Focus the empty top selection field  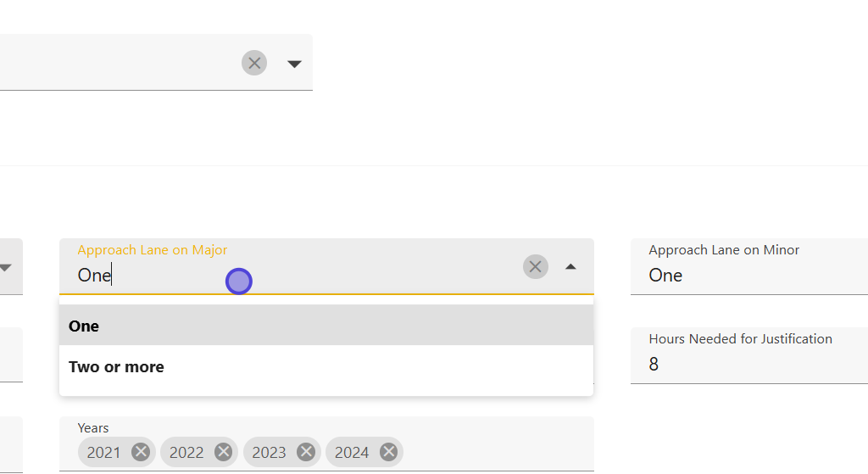coord(119,64)
